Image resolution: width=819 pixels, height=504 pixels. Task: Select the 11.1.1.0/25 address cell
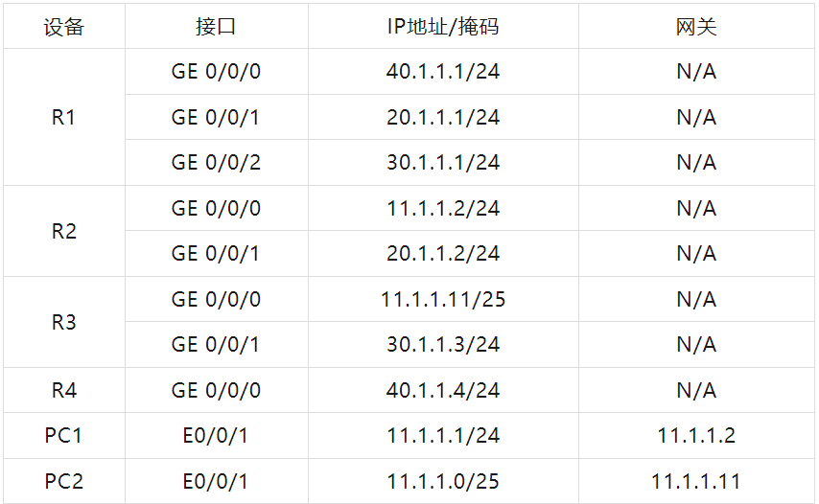pyautogui.click(x=443, y=482)
